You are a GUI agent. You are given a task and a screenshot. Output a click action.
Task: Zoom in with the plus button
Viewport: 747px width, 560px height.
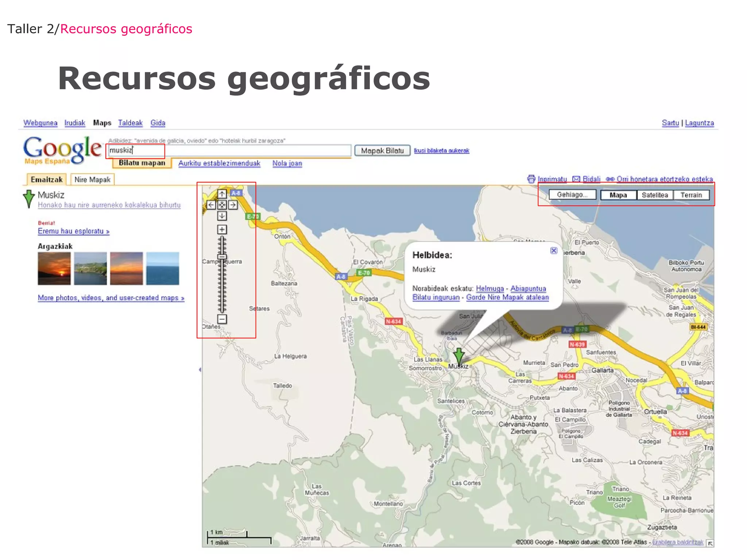point(222,229)
